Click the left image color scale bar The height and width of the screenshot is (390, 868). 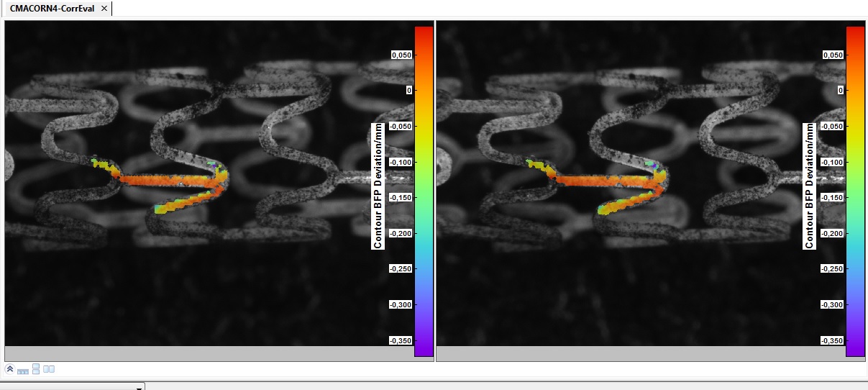tap(424, 191)
